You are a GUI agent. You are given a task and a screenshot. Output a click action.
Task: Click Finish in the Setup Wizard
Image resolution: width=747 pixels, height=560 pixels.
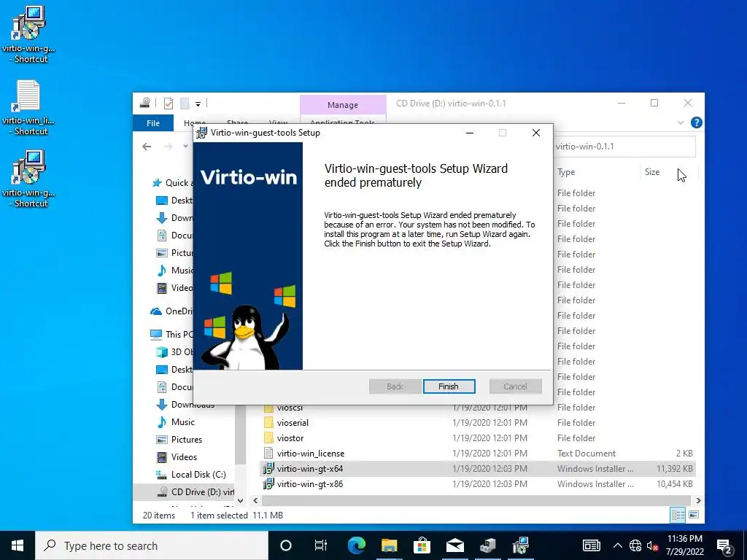449,386
